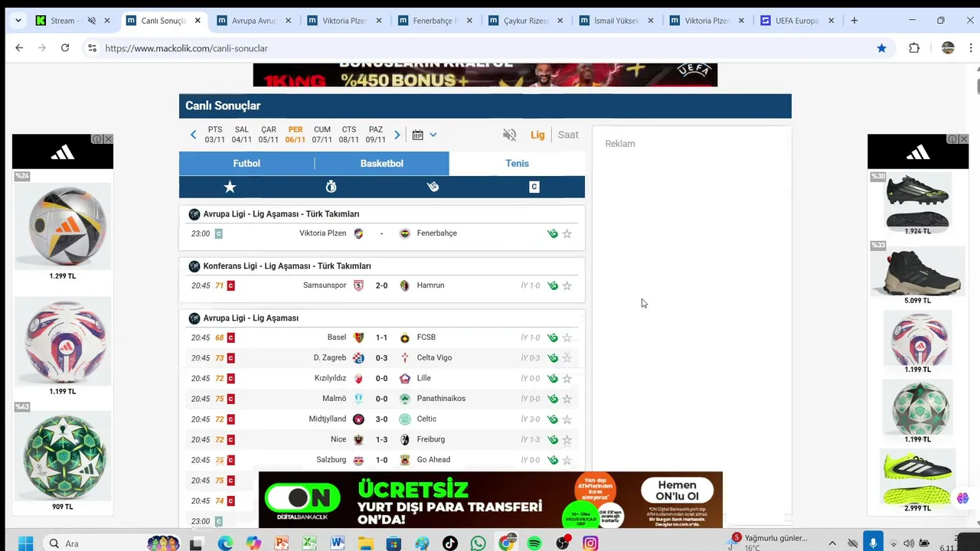Switch to the Çaykur Rizespor browser tab

pyautogui.click(x=525, y=21)
